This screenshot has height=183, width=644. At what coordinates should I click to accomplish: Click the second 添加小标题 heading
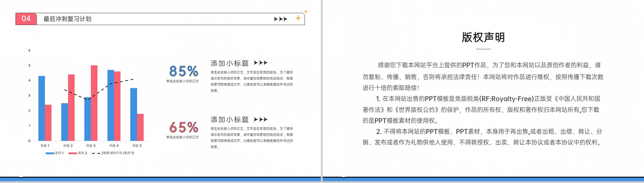tap(230, 120)
